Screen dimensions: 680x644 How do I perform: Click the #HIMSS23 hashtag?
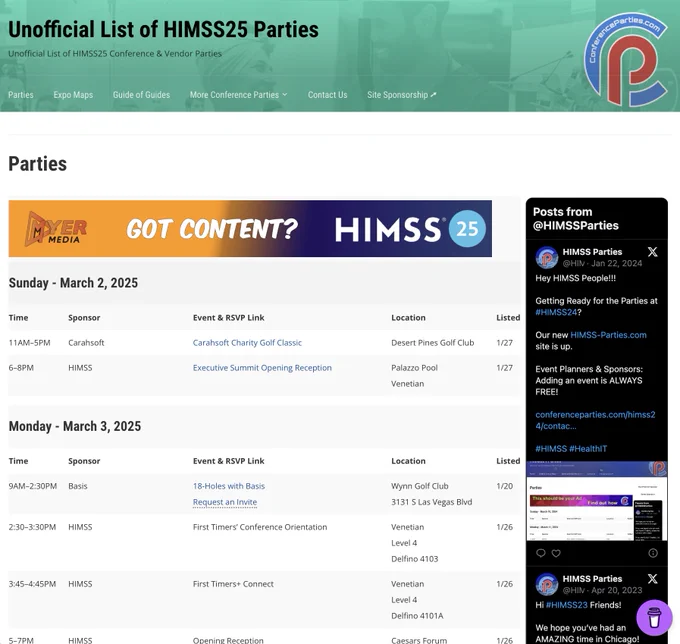(567, 605)
